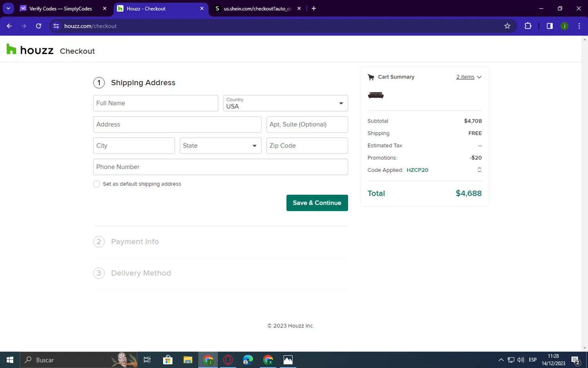Click Save & Continue button
Screen dimensions: 588x368
[x=317, y=203]
